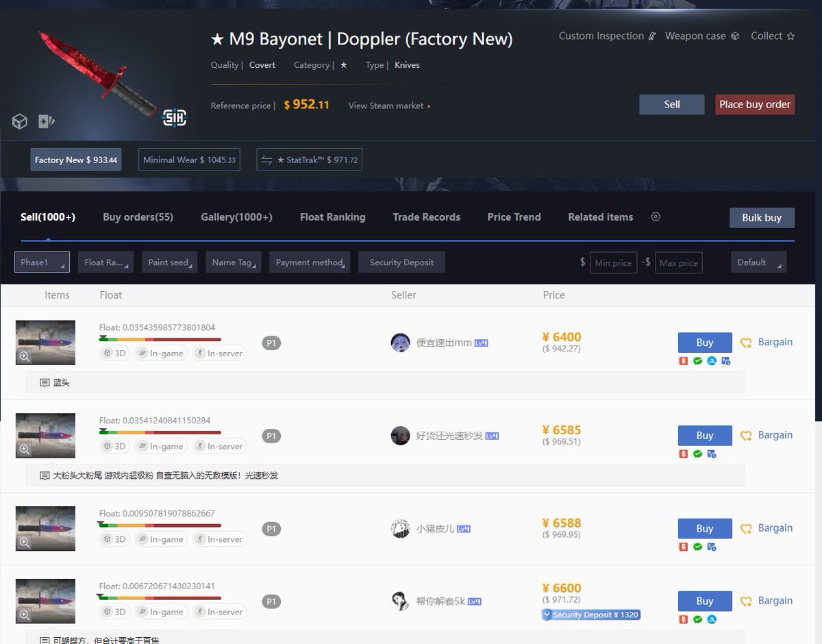Select the Factory New wear option

(76, 160)
